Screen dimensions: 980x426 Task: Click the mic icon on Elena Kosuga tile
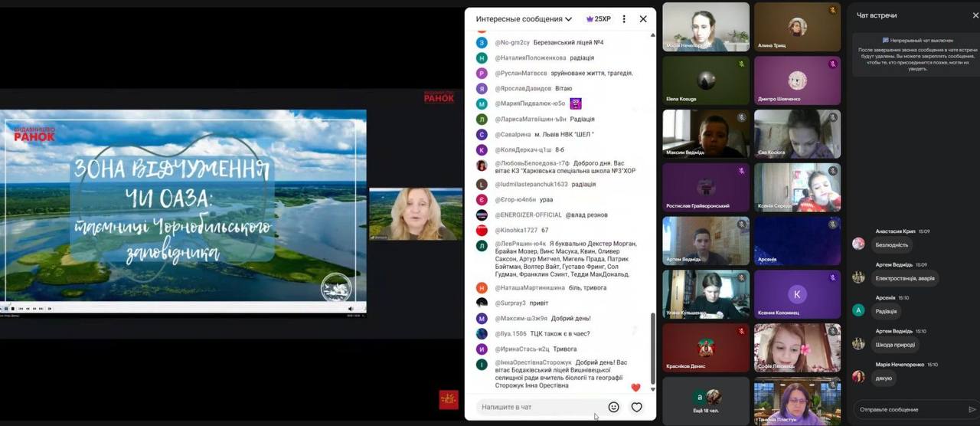(x=741, y=64)
